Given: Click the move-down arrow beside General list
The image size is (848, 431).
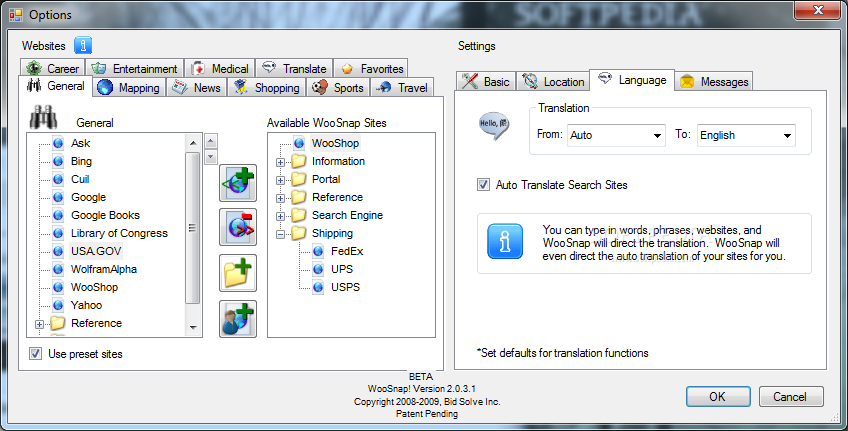Looking at the screenshot, I should pyautogui.click(x=211, y=157).
